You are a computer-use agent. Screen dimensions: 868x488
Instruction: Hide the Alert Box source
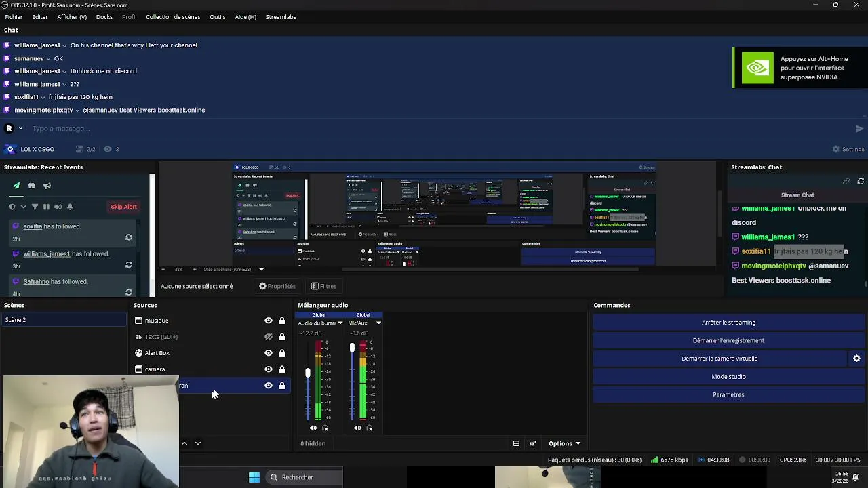[x=269, y=353]
